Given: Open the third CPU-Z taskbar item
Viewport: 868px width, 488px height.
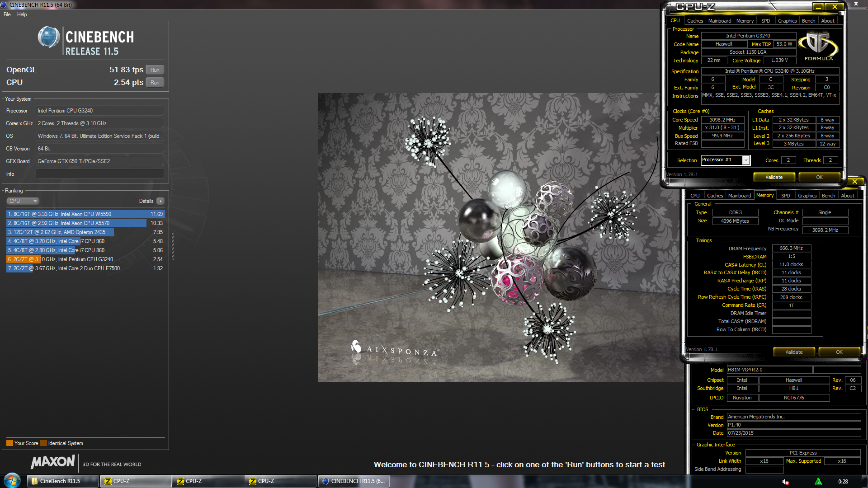Looking at the screenshot, I should 280,481.
